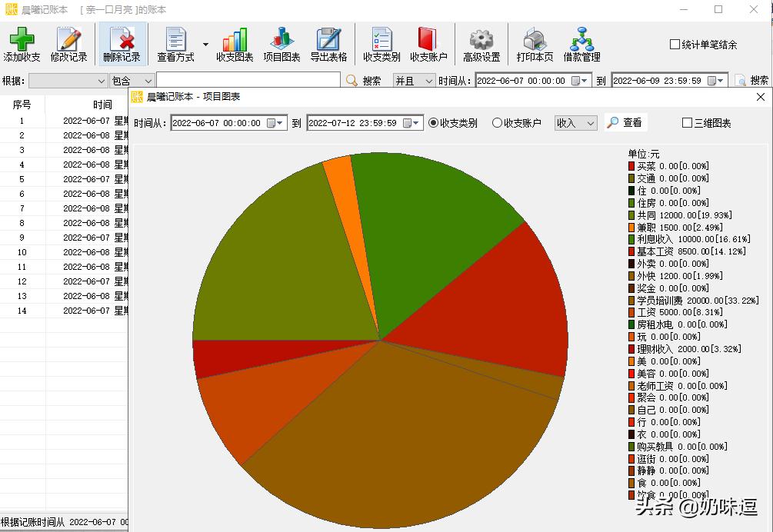Click the 基本工资 legend swatch
Image resolution: width=773 pixels, height=532 pixels.
(x=631, y=251)
